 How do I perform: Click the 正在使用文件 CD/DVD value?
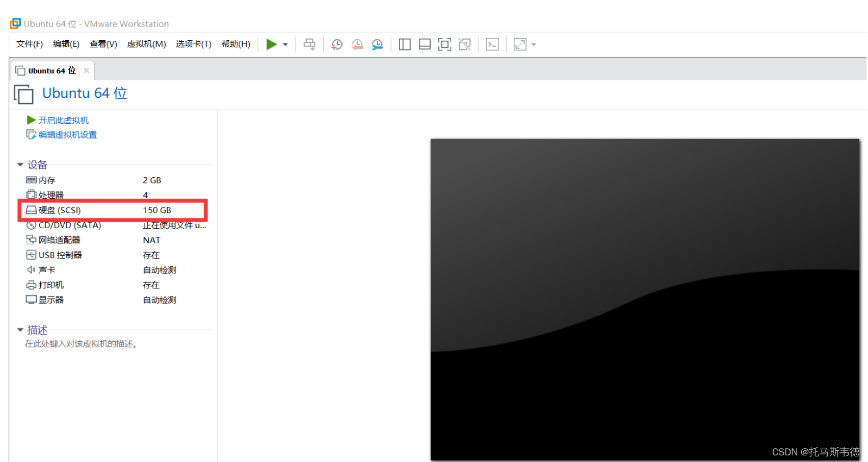175,225
